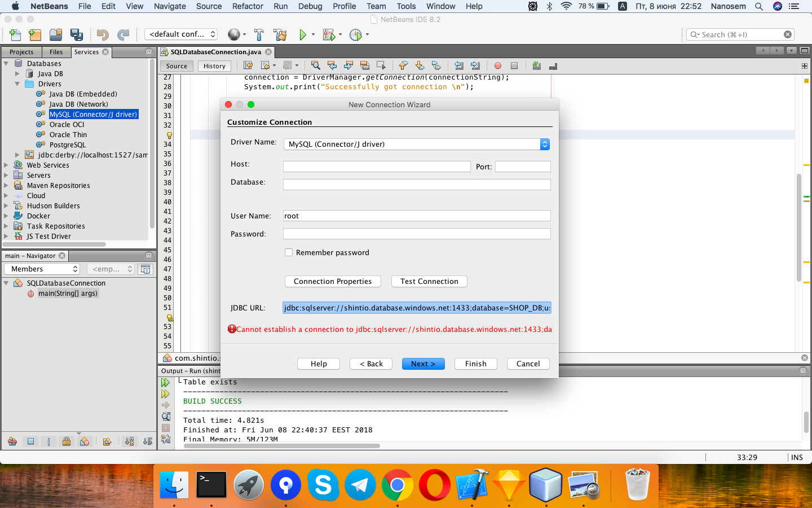The height and width of the screenshot is (508, 812).
Task: Click the Finish button in wizard
Action: 476,364
